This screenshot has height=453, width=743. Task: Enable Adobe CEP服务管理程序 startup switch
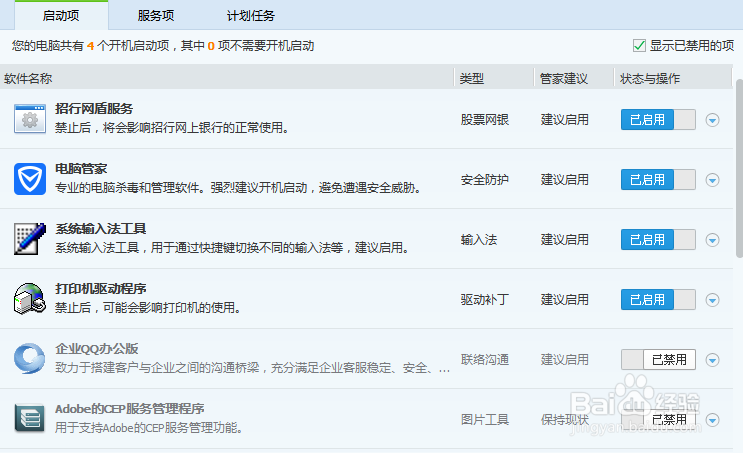pos(658,419)
